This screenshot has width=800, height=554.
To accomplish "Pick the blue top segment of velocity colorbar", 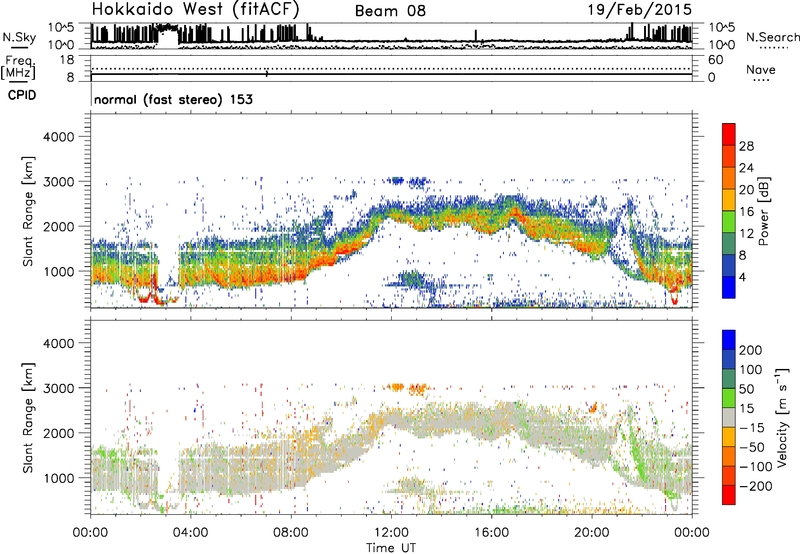I will click(729, 340).
